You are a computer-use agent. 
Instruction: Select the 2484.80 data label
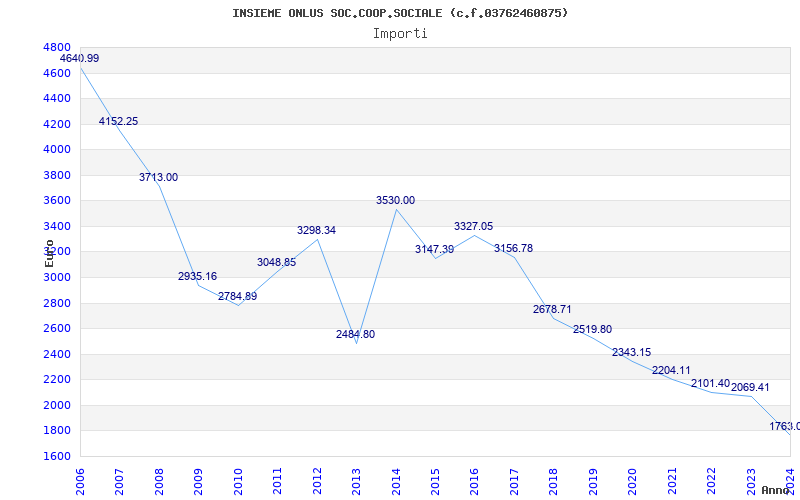click(356, 335)
